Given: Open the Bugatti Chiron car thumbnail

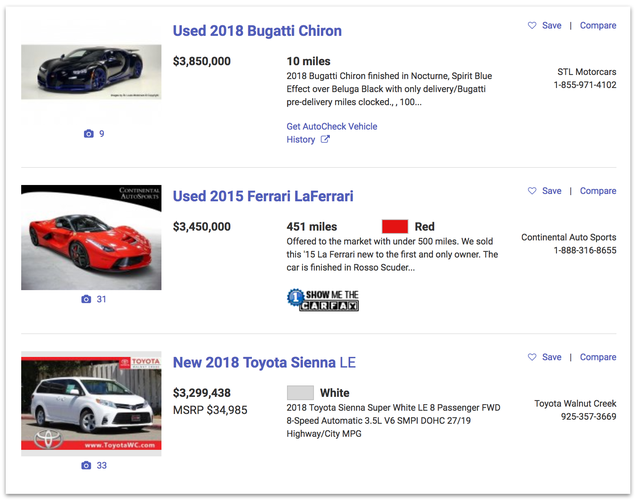Looking at the screenshot, I should [x=91, y=72].
